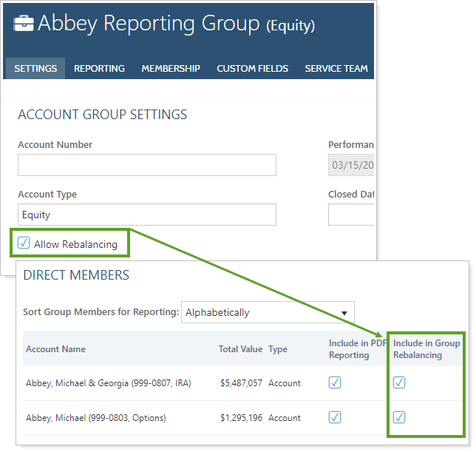Click the dropdown arrow next to Alphabetically
The image size is (476, 452).
click(x=344, y=312)
